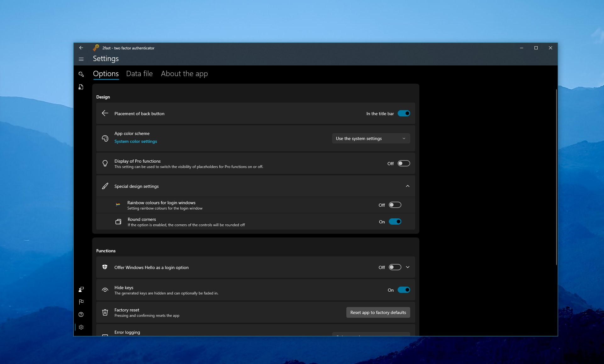The image size is (604, 364).
Task: Click the back arrow in the title bar
Action: click(81, 48)
